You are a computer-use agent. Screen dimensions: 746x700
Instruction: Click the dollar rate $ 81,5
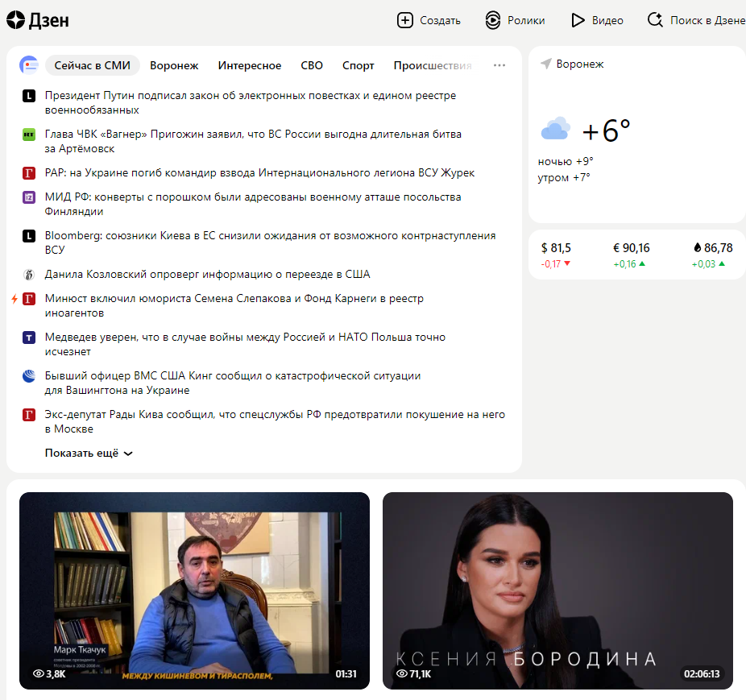tap(556, 248)
